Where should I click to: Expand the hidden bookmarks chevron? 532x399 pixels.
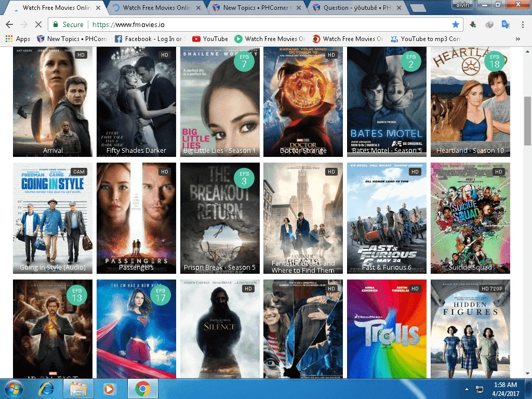point(518,38)
